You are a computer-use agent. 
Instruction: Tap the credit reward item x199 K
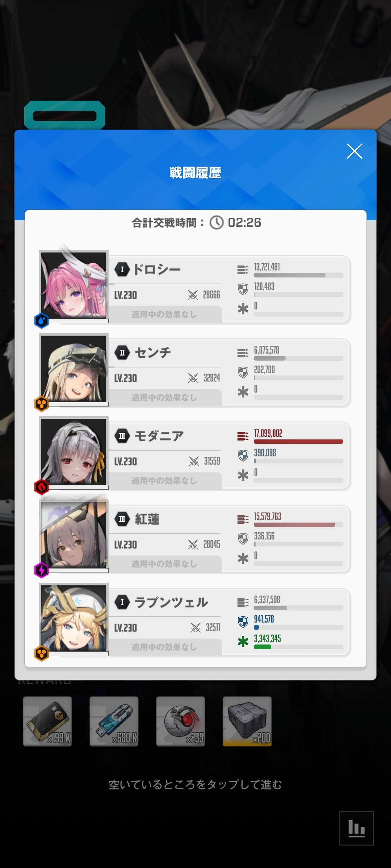pyautogui.click(x=47, y=721)
